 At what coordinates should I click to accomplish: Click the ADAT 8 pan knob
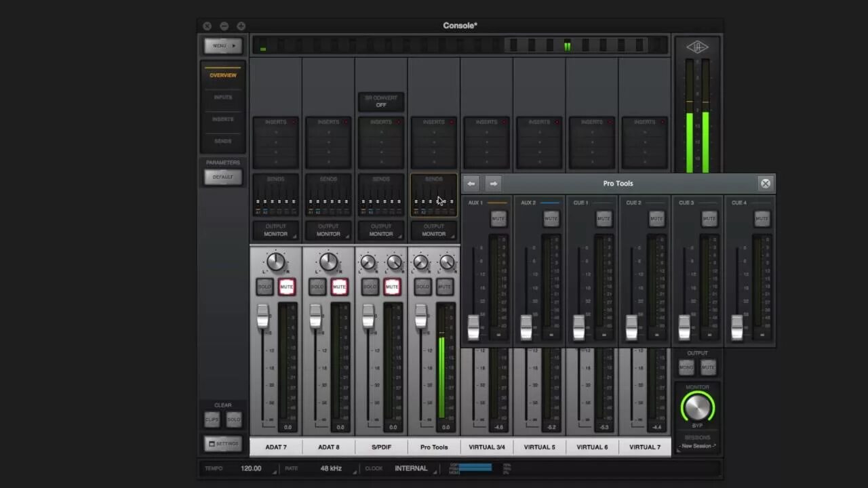pos(329,262)
